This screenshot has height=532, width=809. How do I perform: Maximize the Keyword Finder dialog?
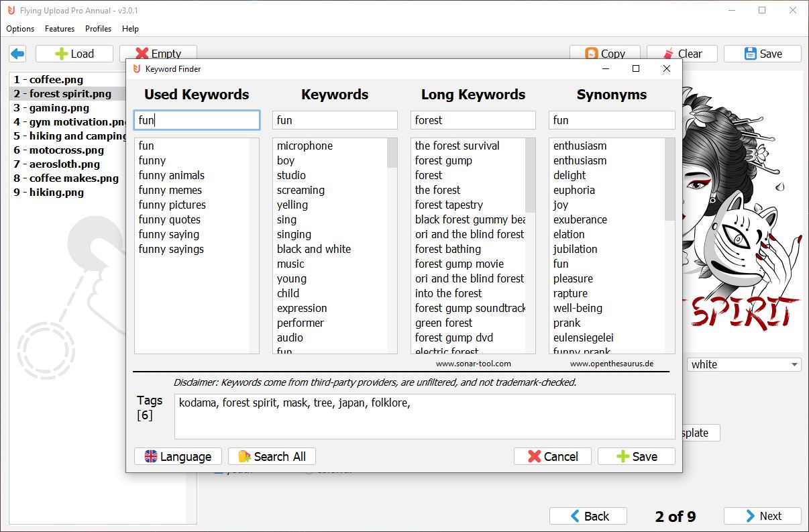[x=636, y=68]
